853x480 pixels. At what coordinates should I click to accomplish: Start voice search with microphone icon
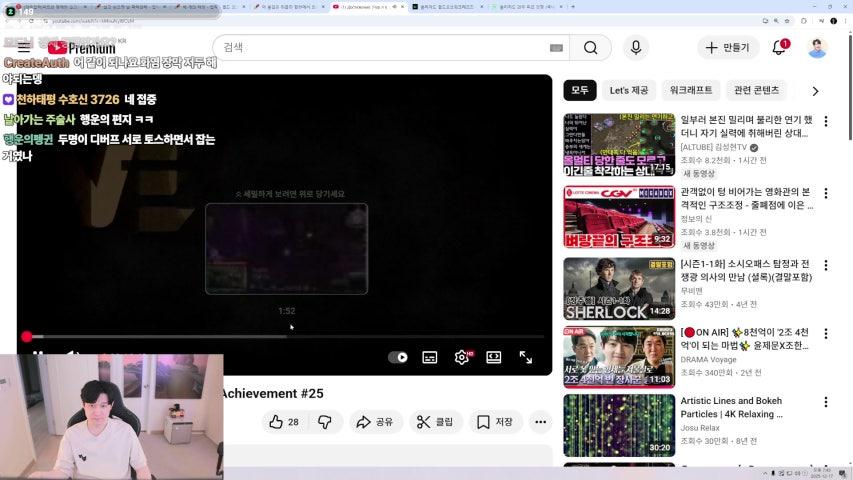click(x=635, y=48)
